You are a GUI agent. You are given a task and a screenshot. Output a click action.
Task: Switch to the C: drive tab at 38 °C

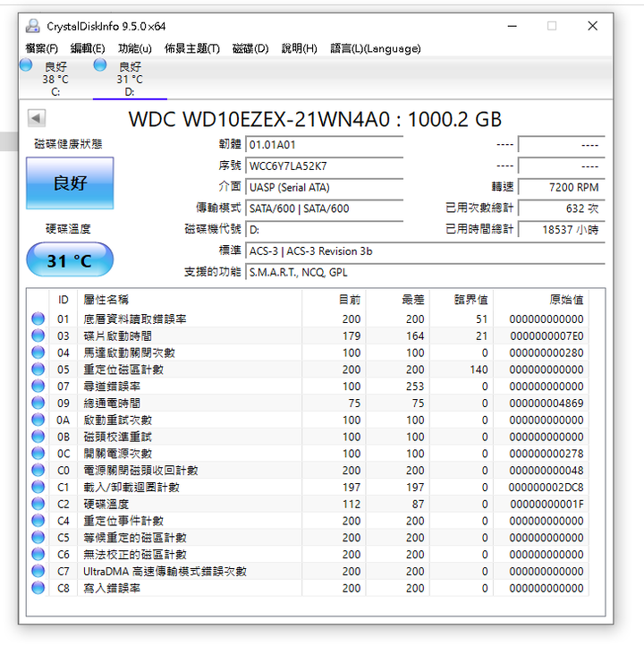[x=55, y=79]
